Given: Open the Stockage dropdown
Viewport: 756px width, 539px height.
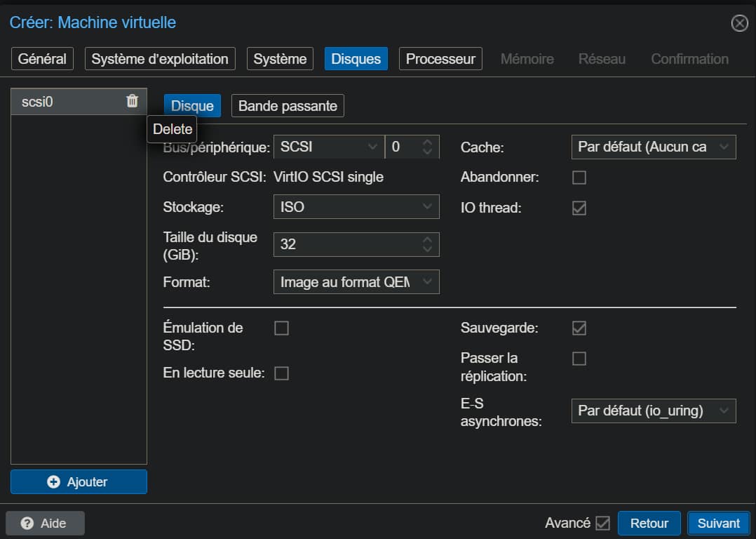Looking at the screenshot, I should tap(356, 207).
